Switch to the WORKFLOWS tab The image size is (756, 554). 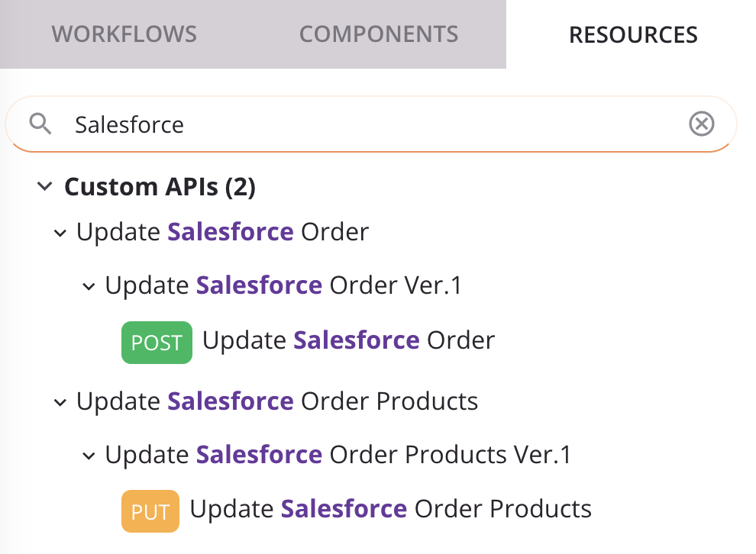(x=124, y=34)
